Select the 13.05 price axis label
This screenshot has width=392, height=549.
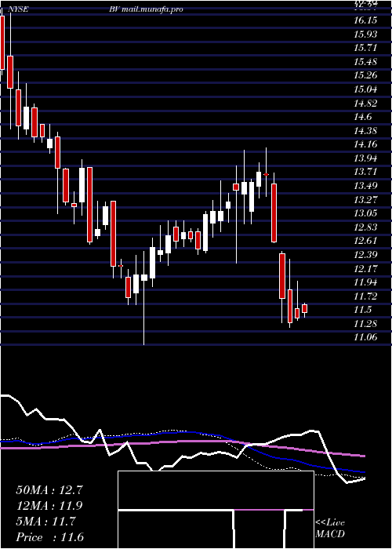pyautogui.click(x=365, y=213)
